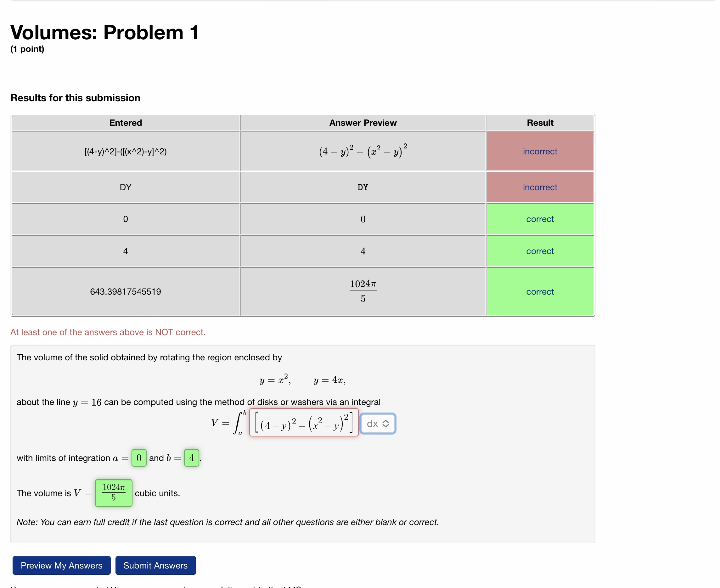Click the DY answer preview cell
The width and height of the screenshot is (720, 588).
363,187
